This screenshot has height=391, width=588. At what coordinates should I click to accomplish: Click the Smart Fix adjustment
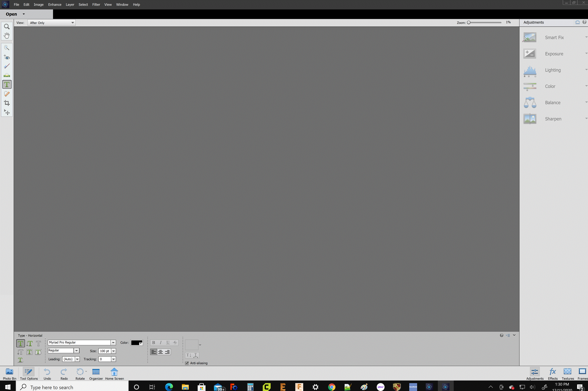point(554,37)
